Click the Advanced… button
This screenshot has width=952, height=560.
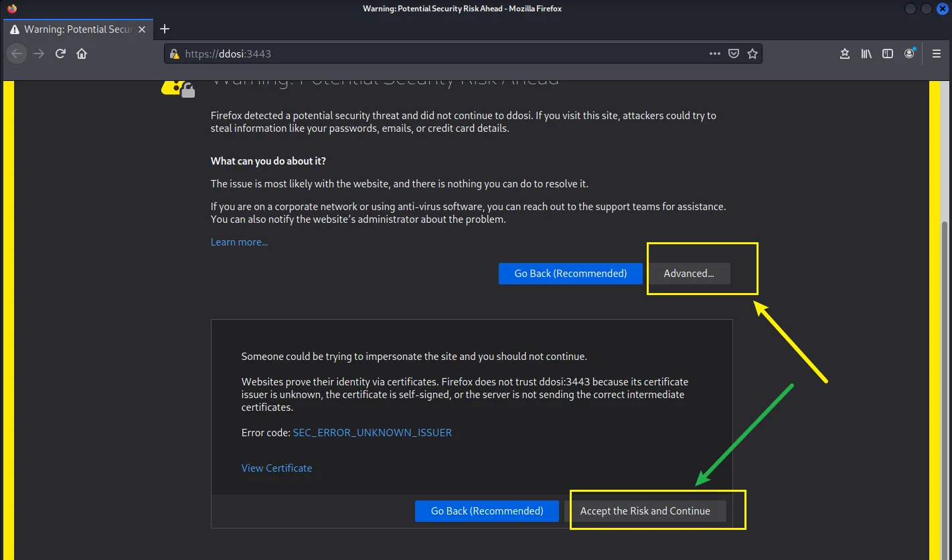(x=689, y=273)
